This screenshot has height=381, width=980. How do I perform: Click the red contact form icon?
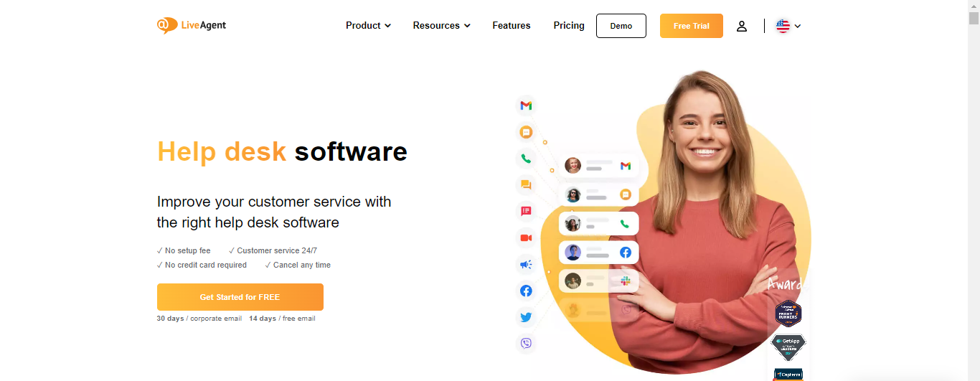(526, 211)
